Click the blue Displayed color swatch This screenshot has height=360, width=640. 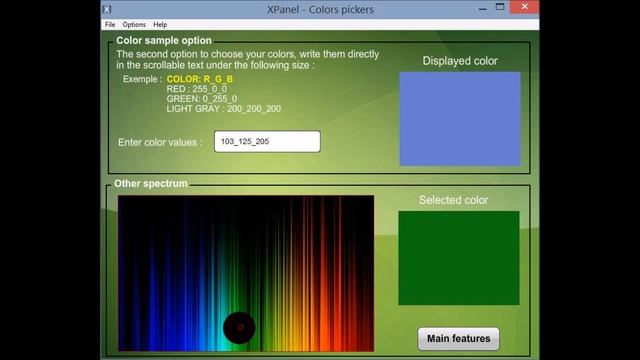tap(460, 119)
